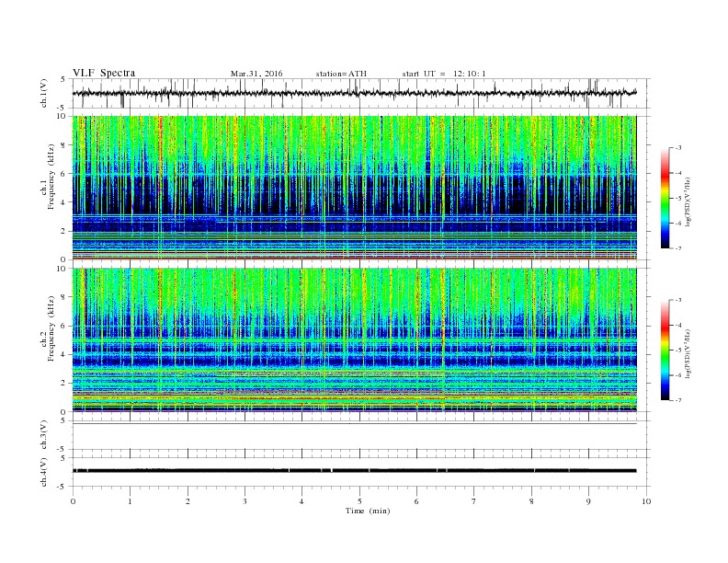Click the time axis tick label "10"
The image size is (728, 563).
pyautogui.click(x=646, y=501)
